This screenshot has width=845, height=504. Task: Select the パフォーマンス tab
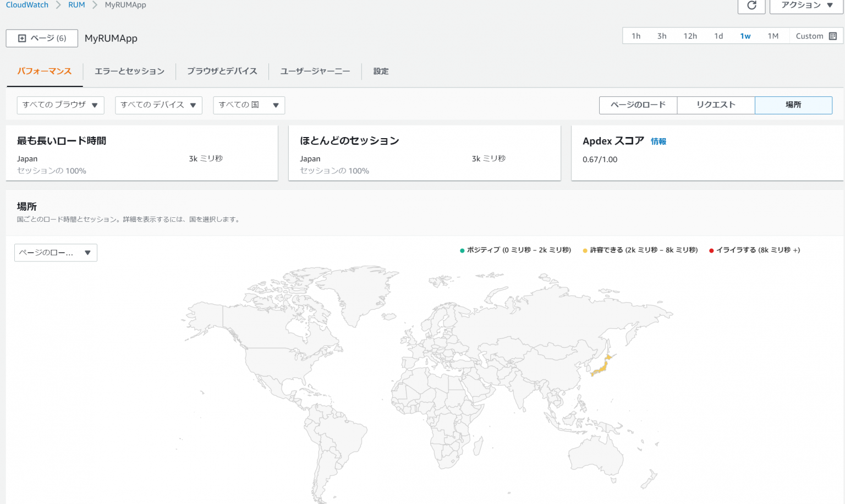(45, 71)
